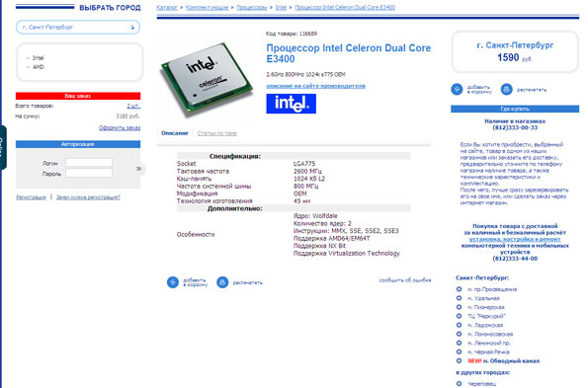The height and width of the screenshot is (388, 588).
Task: Select Удельная store location
Action: pyautogui.click(x=483, y=298)
